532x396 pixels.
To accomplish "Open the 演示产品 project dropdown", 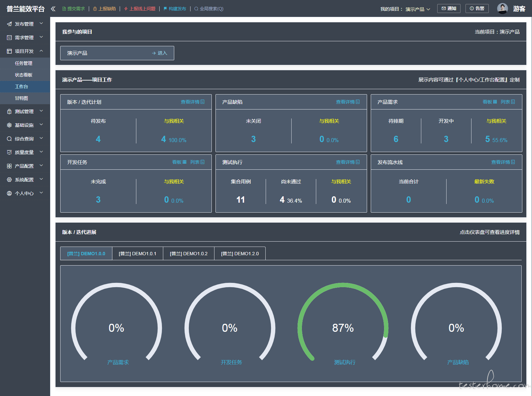I will point(418,9).
